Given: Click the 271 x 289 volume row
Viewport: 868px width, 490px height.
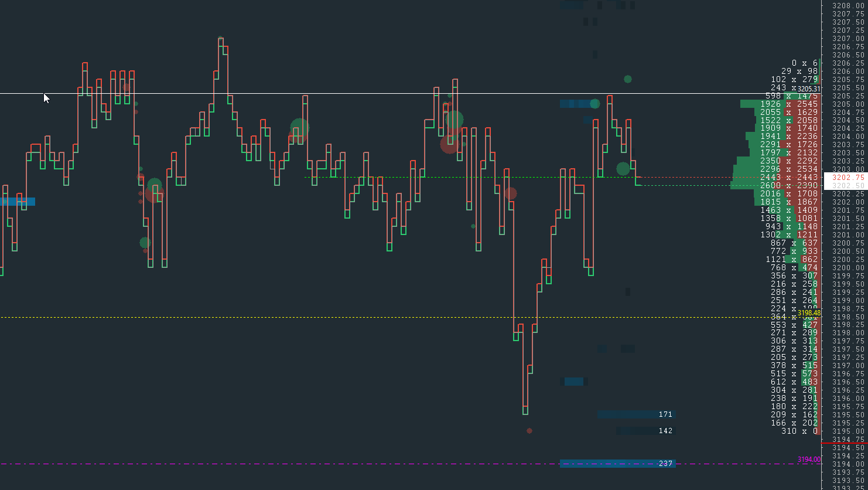Looking at the screenshot, I should coord(795,332).
